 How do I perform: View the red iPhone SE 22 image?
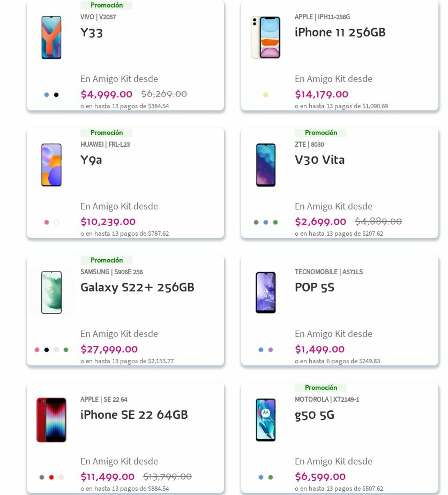point(52,420)
